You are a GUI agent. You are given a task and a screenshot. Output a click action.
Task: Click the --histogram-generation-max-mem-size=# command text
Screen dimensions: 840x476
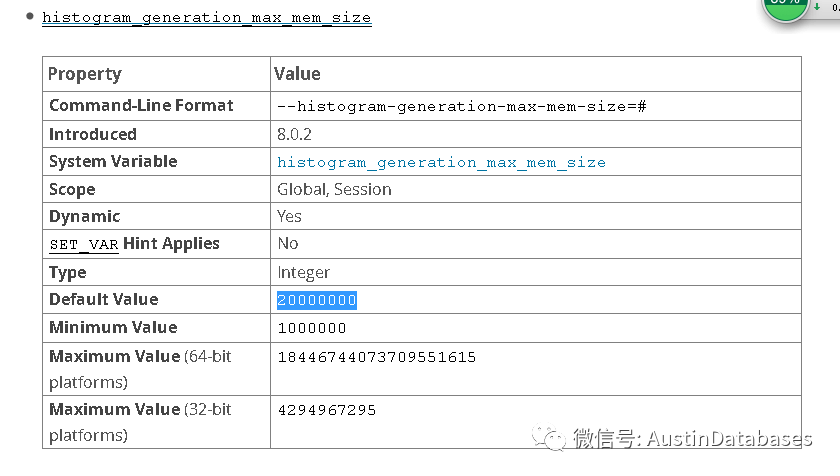(x=461, y=106)
